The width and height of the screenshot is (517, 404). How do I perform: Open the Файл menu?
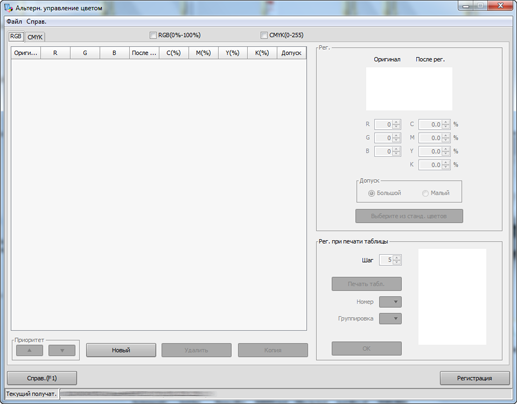(x=14, y=22)
